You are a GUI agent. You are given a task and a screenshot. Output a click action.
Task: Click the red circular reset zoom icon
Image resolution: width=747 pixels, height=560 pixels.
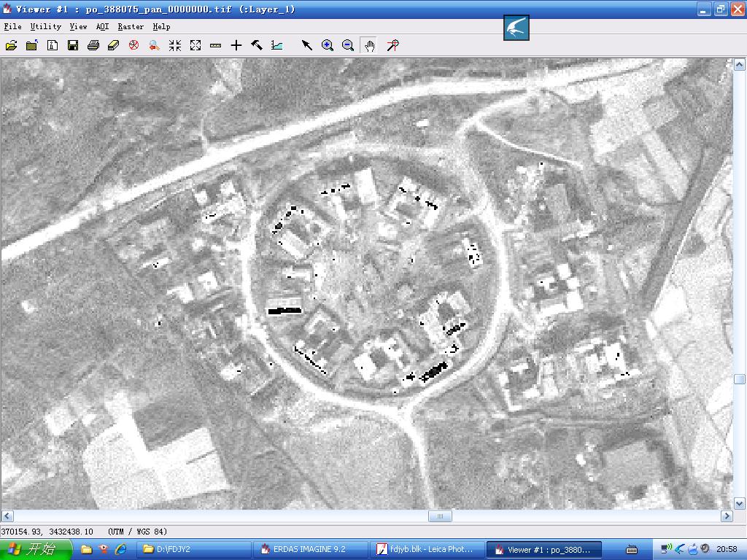click(x=134, y=45)
